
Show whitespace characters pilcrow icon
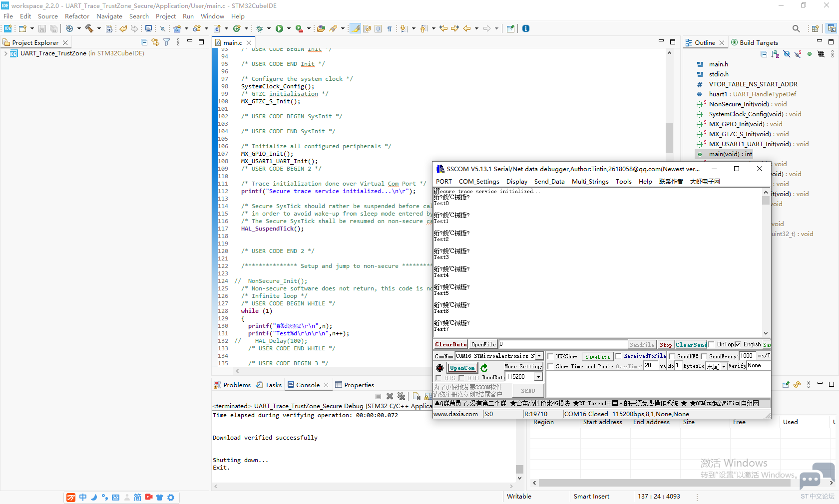[390, 28]
